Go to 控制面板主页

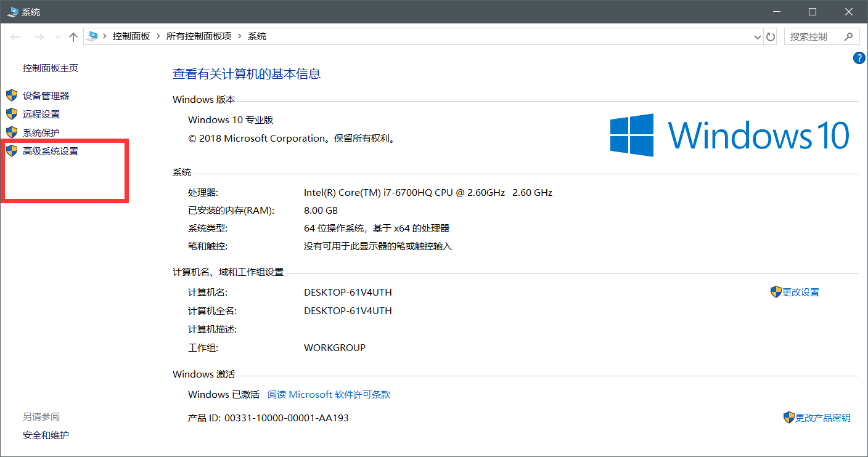click(51, 68)
